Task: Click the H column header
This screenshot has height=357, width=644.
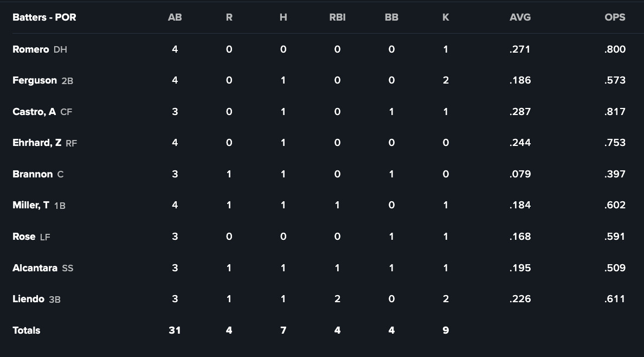Action: coord(283,17)
